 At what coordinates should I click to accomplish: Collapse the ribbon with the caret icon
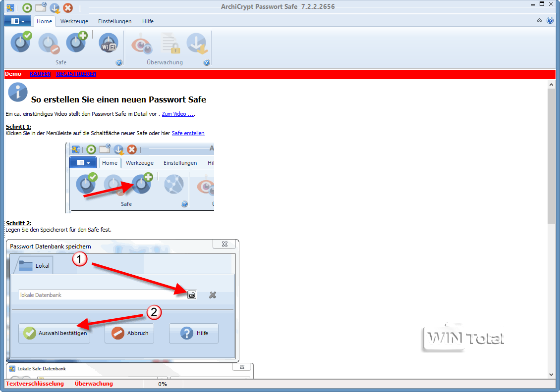539,20
